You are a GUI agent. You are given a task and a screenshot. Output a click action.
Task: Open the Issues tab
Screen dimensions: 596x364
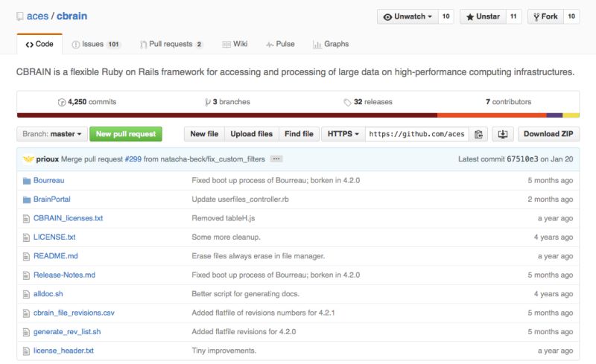[x=96, y=45]
